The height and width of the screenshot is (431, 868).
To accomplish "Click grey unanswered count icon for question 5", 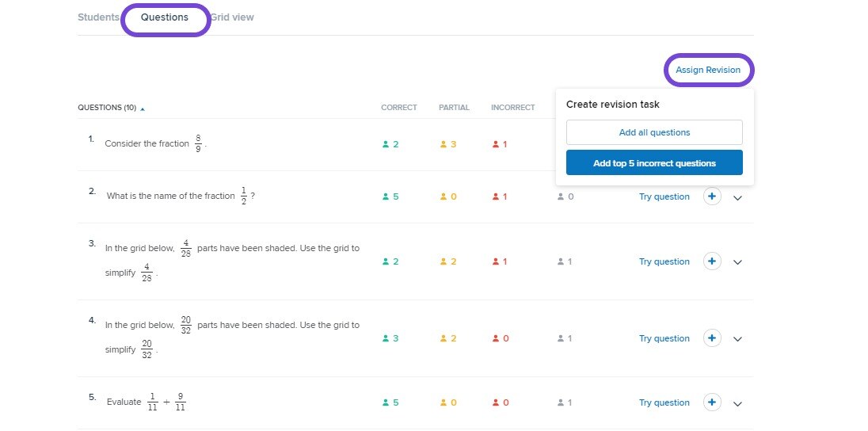I will pyautogui.click(x=561, y=402).
